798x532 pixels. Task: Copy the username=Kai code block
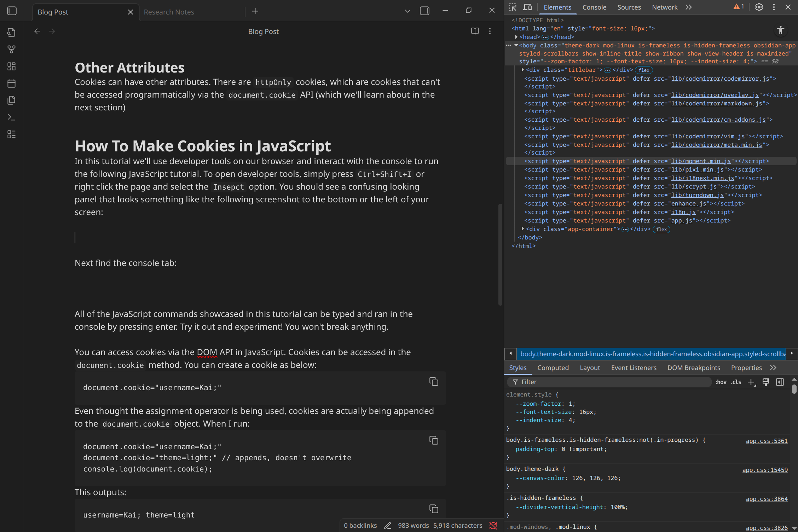[x=434, y=381]
